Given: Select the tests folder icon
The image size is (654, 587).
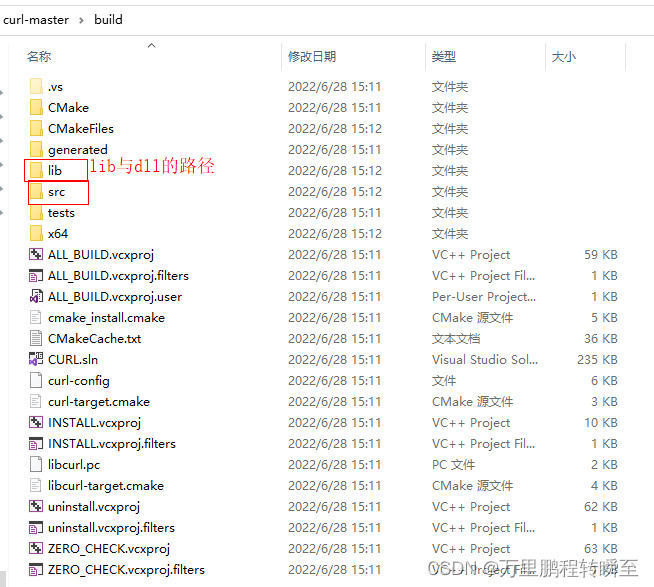Looking at the screenshot, I should (36, 212).
